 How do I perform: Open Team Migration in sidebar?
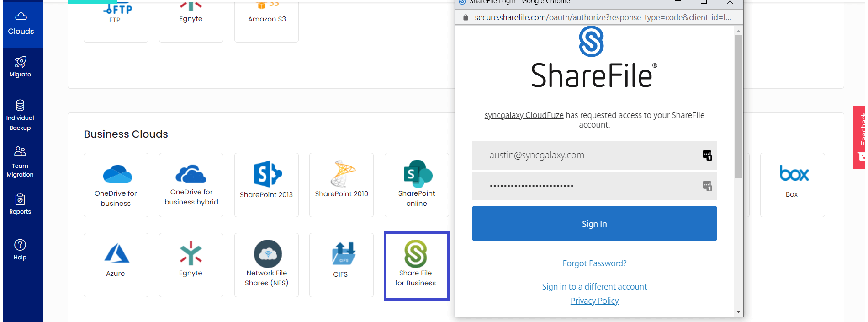(20, 162)
